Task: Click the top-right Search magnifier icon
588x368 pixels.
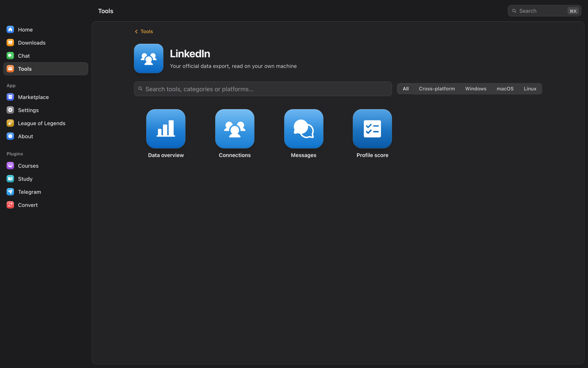Action: tap(514, 11)
